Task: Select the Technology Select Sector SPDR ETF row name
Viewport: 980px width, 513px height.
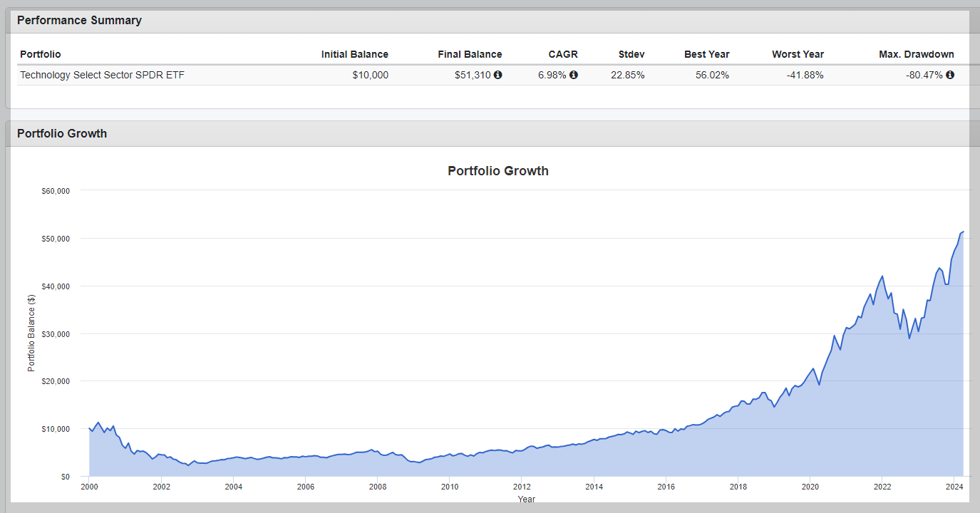Action: (102, 75)
